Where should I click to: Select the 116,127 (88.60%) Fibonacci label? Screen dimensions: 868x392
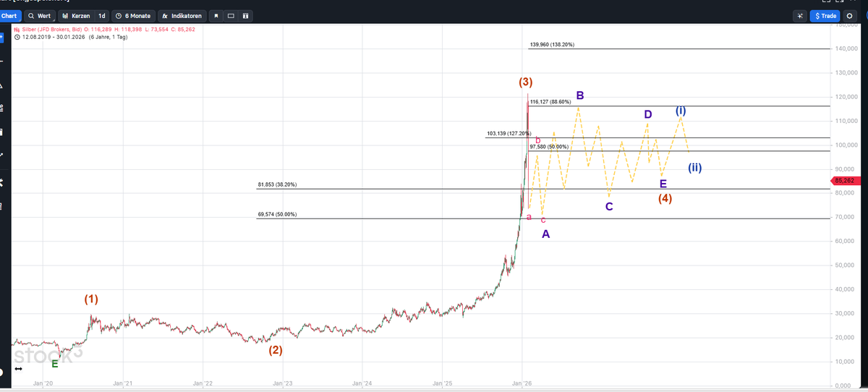pyautogui.click(x=550, y=102)
